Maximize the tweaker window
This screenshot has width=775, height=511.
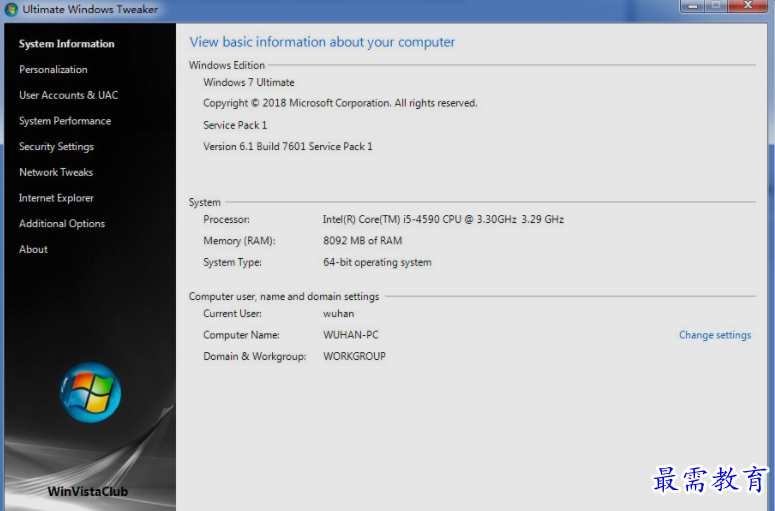[716, 6]
